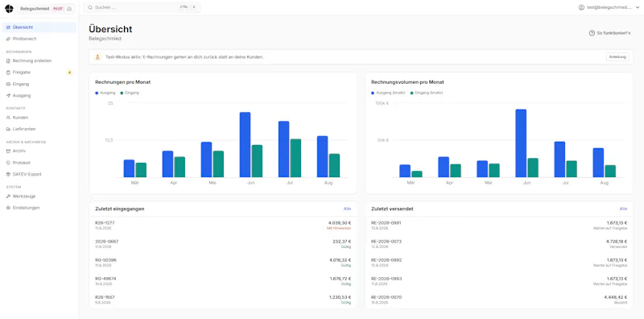Toggle Ausgang (brutto) legend in Rechnungsvolumen chart

point(388,93)
